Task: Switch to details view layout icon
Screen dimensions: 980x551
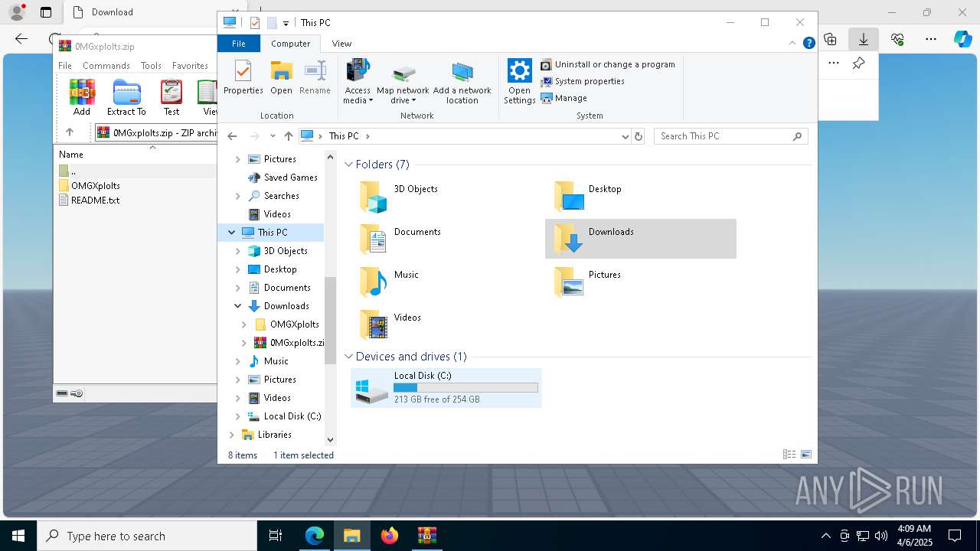Action: (789, 455)
